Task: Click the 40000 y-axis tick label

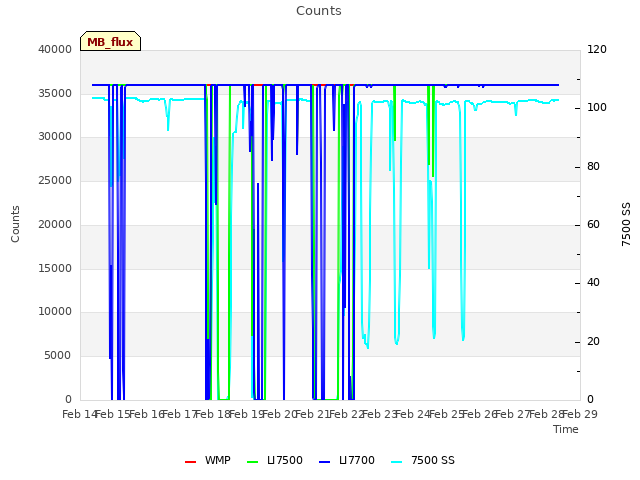Action: tap(55, 49)
